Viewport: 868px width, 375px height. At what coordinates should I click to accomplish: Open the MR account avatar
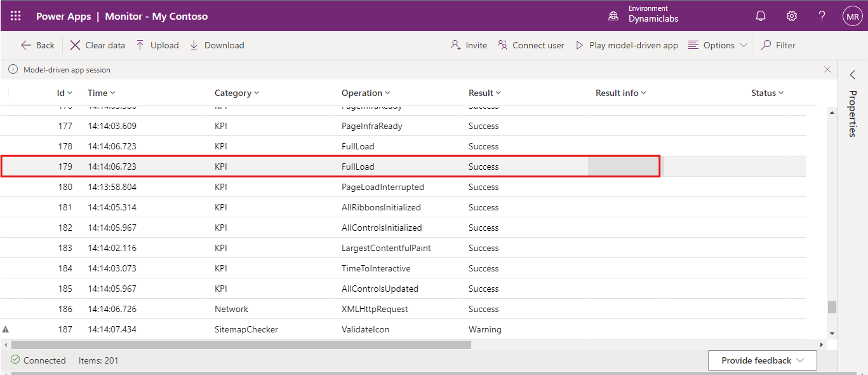852,16
